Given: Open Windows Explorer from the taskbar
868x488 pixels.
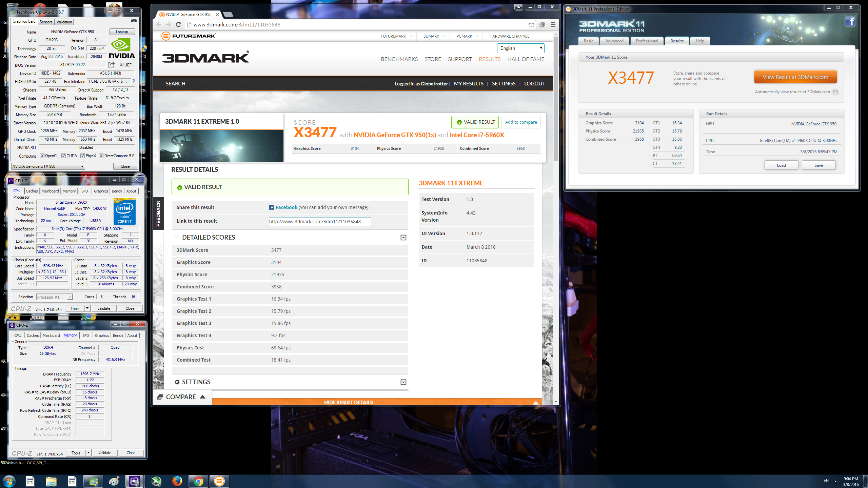Looking at the screenshot, I should (51, 481).
